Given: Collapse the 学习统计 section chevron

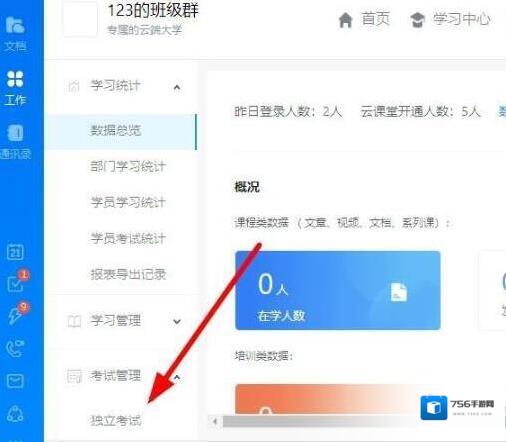Looking at the screenshot, I should [x=177, y=87].
